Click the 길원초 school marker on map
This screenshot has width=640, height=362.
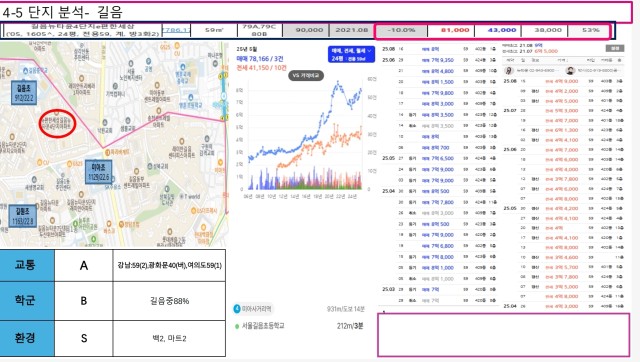pyautogui.click(x=22, y=216)
